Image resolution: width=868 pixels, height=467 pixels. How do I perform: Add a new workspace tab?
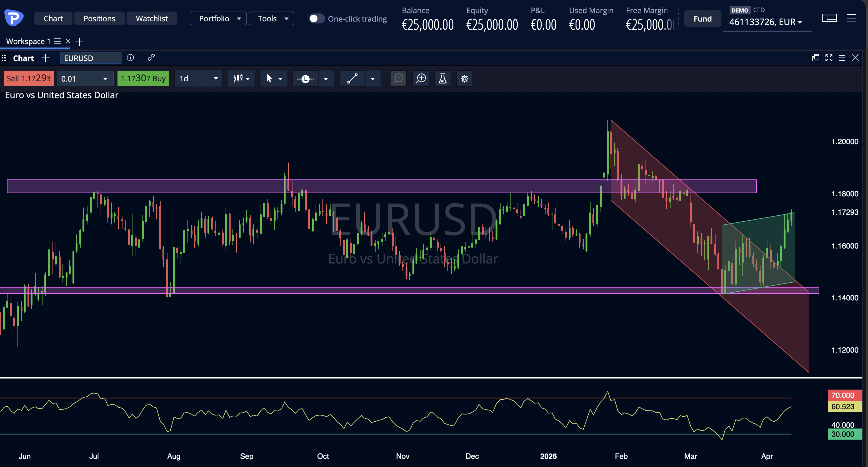tap(80, 42)
